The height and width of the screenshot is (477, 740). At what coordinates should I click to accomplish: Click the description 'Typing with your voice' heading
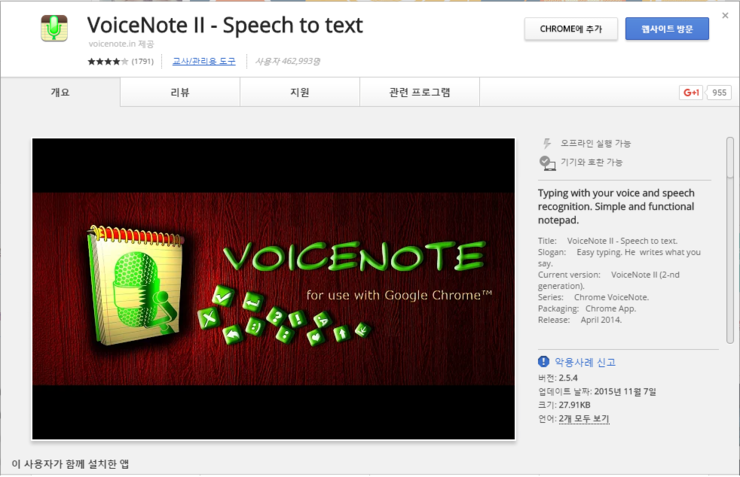coord(616,206)
